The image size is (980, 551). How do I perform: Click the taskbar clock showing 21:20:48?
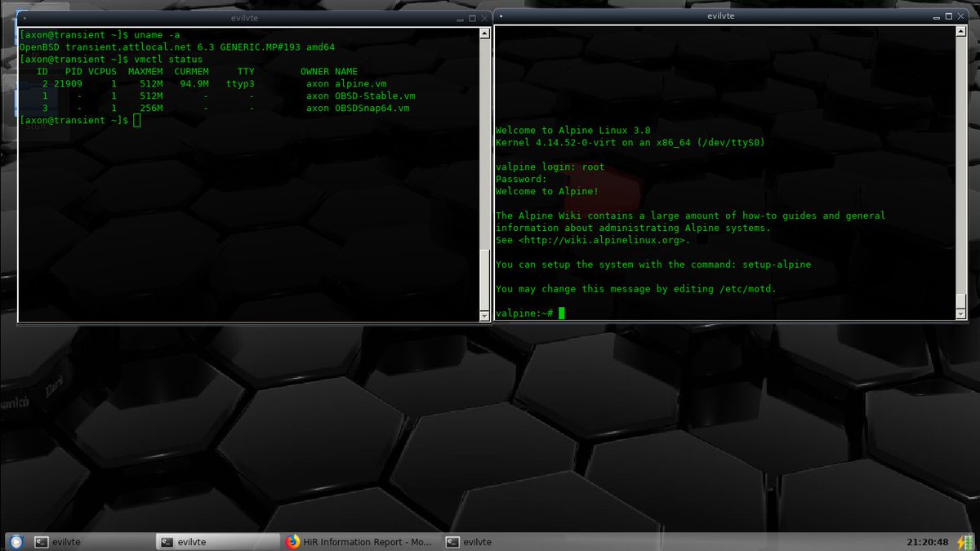point(927,542)
